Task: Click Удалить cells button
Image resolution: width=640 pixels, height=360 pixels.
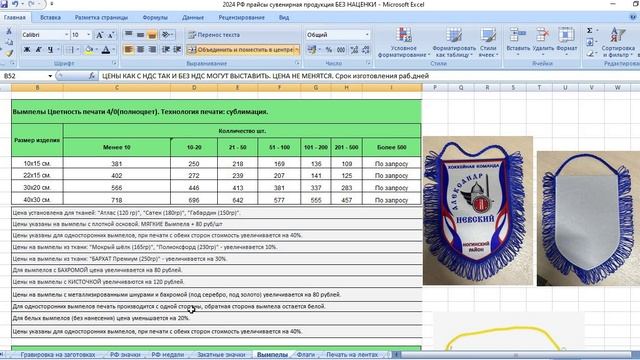Action: [x=543, y=41]
